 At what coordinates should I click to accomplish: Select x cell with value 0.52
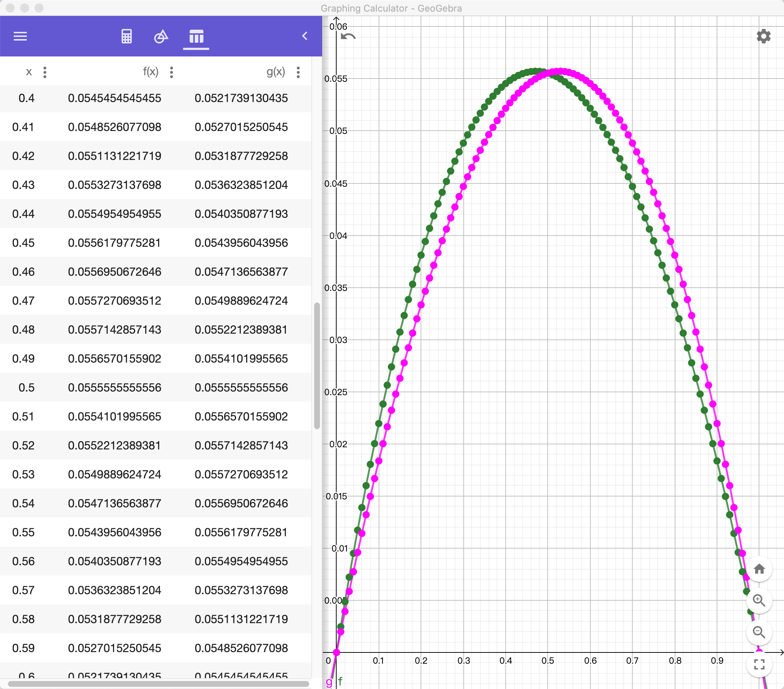tap(24, 445)
